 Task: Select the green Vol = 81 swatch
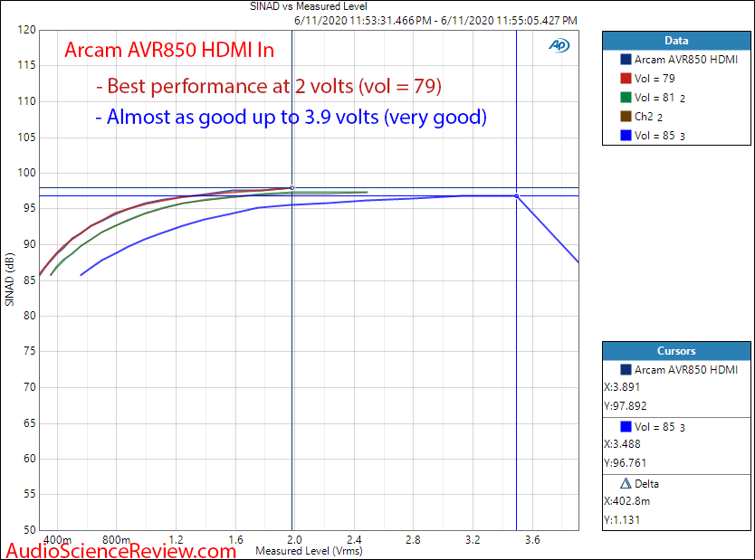click(626, 98)
